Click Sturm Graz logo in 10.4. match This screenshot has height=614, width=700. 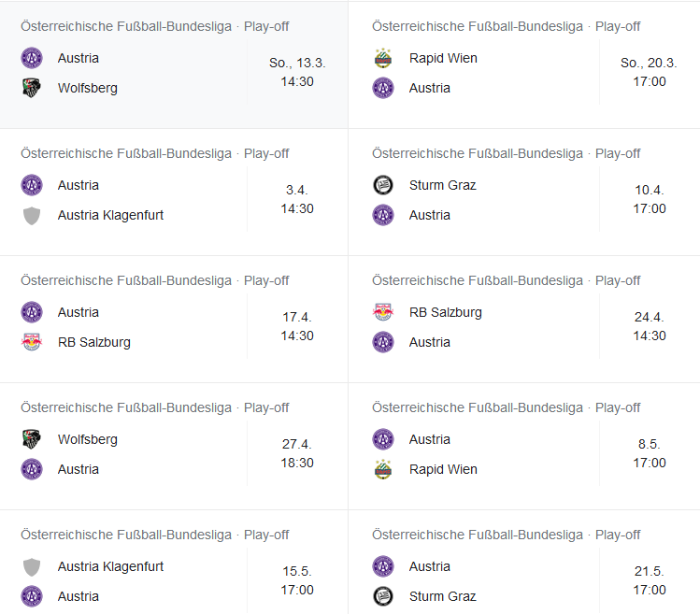[x=383, y=185]
